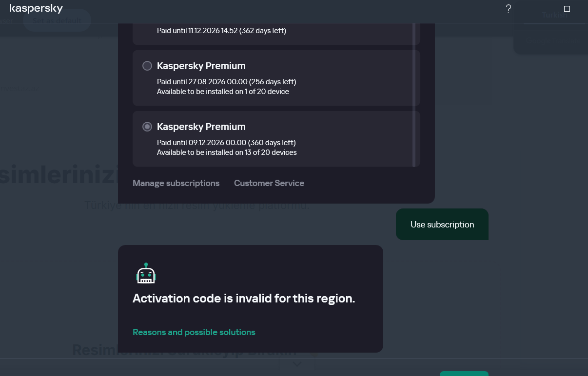Screen dimensions: 588x376
Task: Click 'Activation code is invalid for this region.' message
Action: (244, 299)
